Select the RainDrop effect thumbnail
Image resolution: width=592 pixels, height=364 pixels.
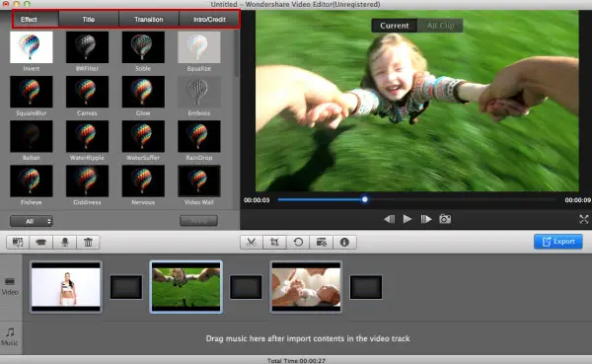point(199,136)
